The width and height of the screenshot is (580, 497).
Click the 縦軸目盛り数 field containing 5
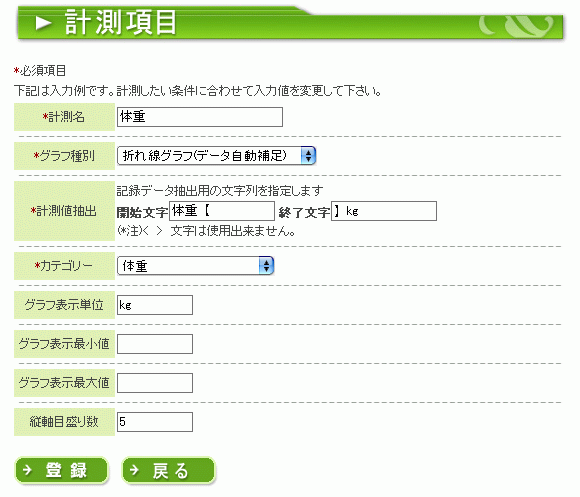coord(155,422)
